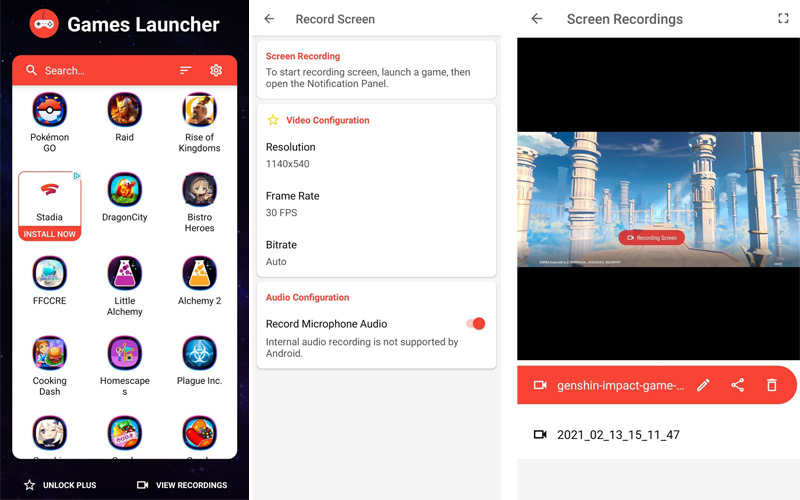This screenshot has height=500, width=800.
Task: Open the Frame Rate option
Action: tap(375, 204)
